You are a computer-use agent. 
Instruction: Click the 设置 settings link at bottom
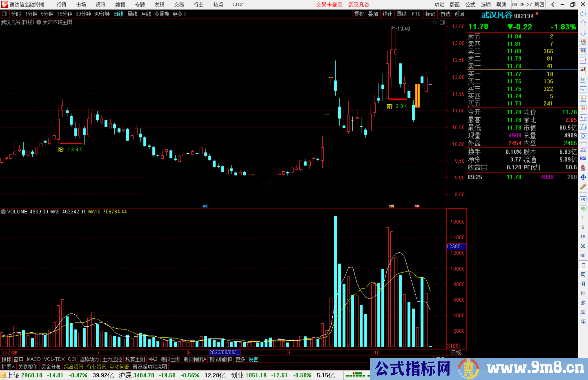point(253,359)
